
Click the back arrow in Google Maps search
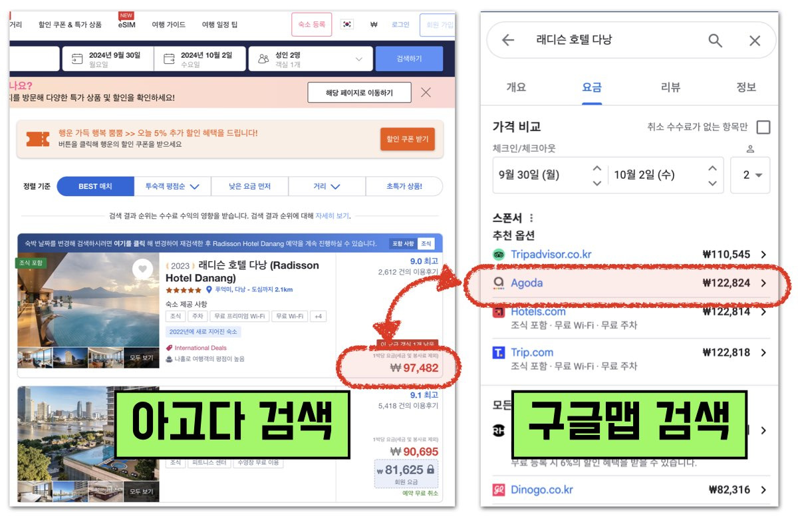(508, 41)
